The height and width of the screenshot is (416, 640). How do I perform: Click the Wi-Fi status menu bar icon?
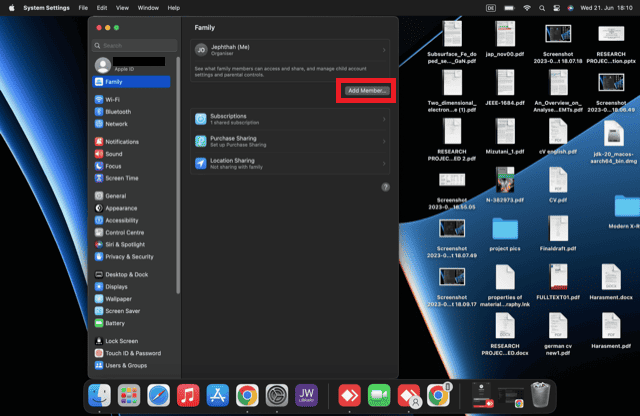(x=527, y=7)
